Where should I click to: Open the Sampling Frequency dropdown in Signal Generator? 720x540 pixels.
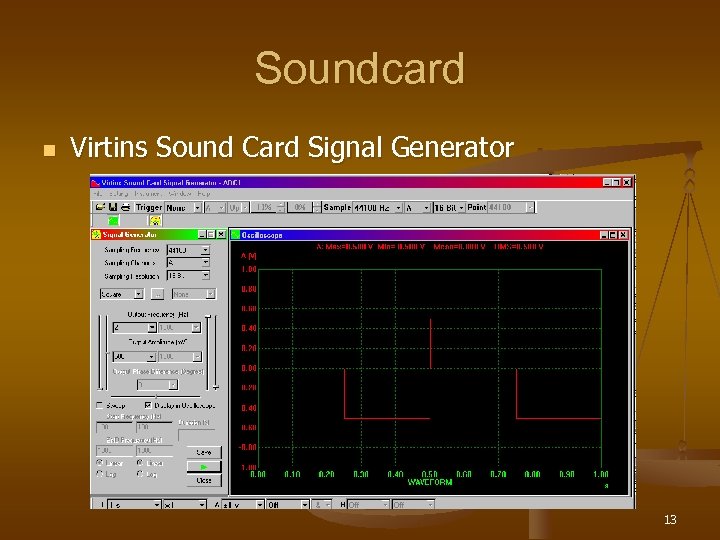click(188, 250)
